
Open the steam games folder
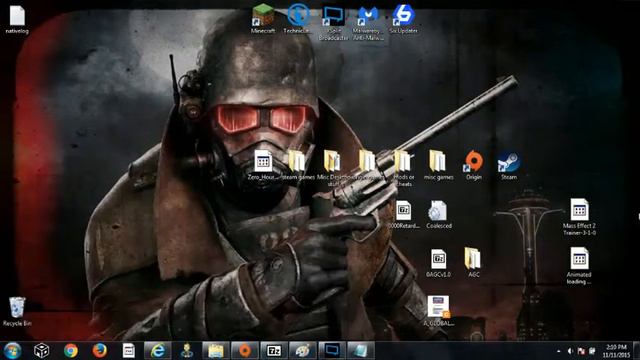[x=298, y=165]
